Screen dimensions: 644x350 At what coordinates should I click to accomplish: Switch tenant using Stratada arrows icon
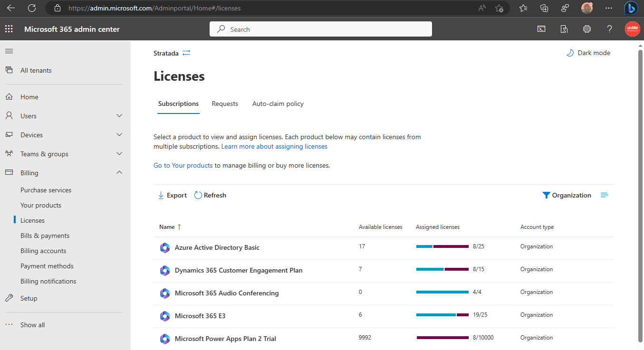pyautogui.click(x=186, y=53)
